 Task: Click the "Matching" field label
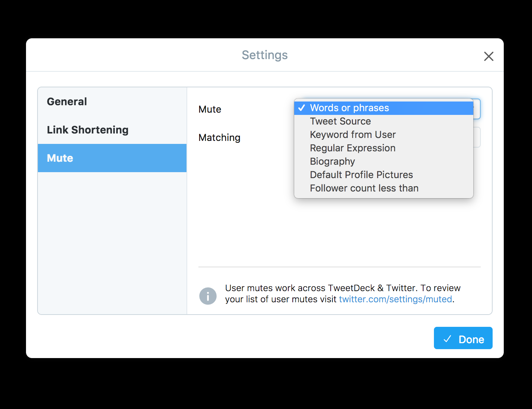219,138
